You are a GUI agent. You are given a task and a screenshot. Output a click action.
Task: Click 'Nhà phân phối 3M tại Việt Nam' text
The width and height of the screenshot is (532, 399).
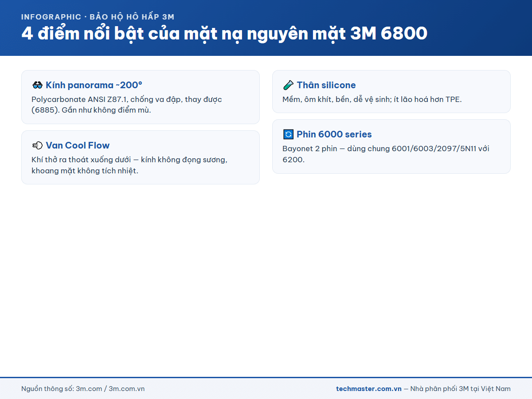coord(461,389)
